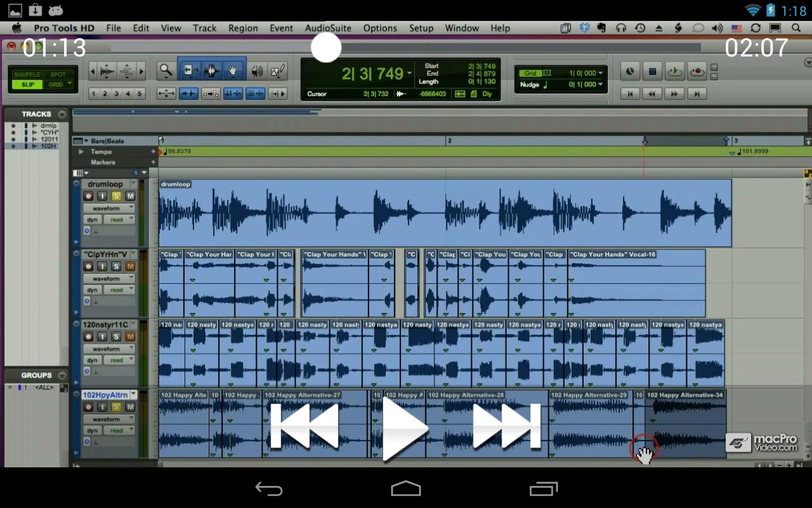Toggle Link Timeline and Edit Selection

tap(233, 94)
